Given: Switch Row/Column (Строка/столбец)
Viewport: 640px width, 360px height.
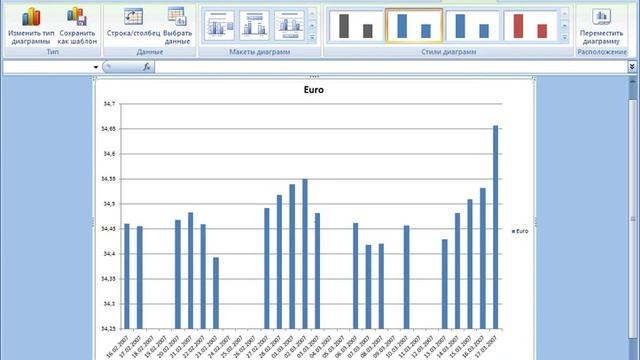Looking at the screenshot, I should [x=133, y=23].
